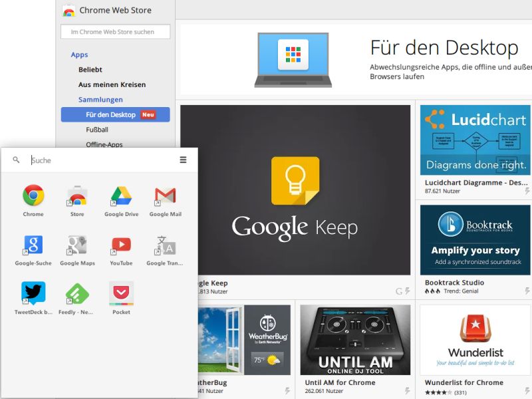Click the Google icon on Google Keep card

tap(399, 291)
